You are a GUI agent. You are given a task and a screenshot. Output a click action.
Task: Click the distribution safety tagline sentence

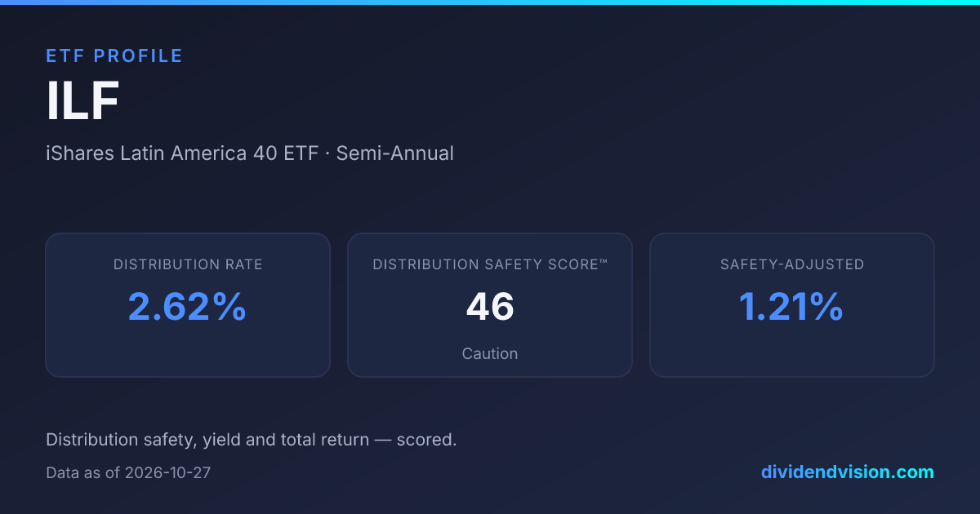pyautogui.click(x=252, y=440)
